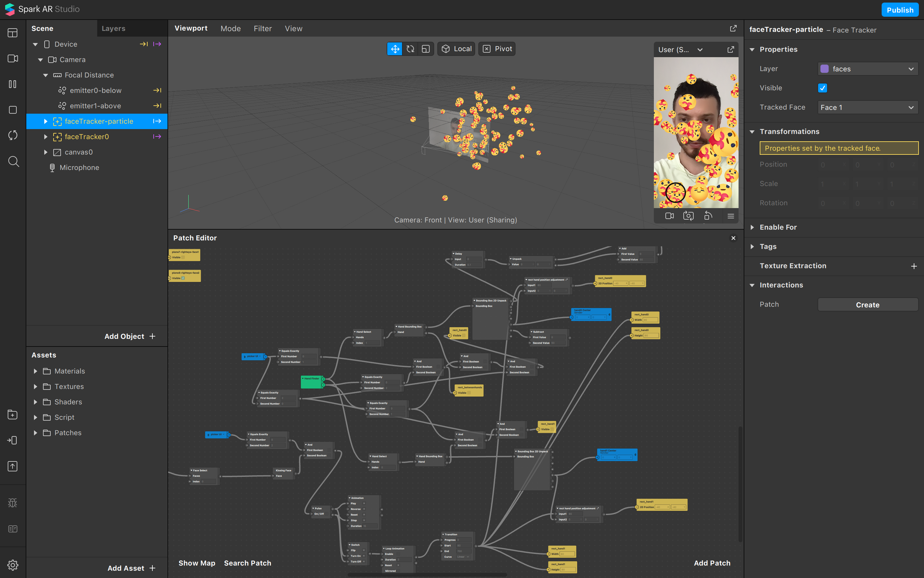Restart the effect using the refresh icon

click(x=13, y=135)
